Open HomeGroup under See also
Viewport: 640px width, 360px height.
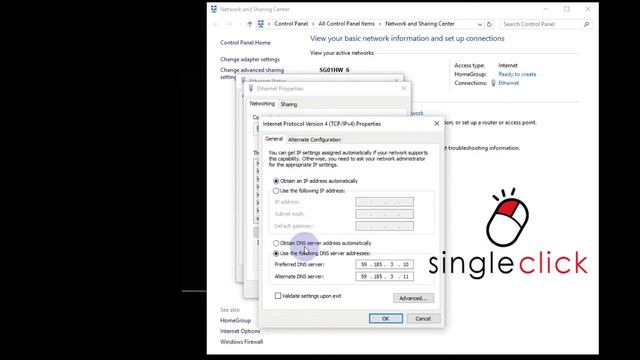pyautogui.click(x=236, y=320)
